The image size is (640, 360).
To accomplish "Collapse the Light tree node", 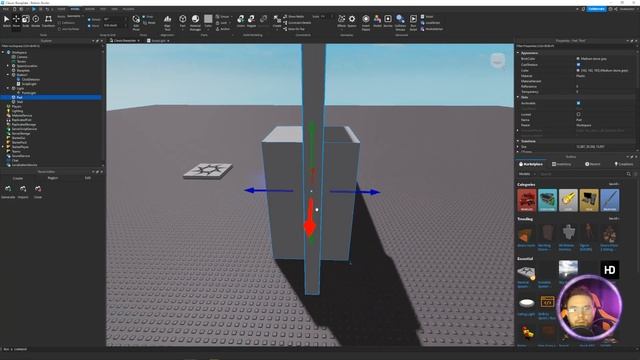I will [x=8, y=88].
